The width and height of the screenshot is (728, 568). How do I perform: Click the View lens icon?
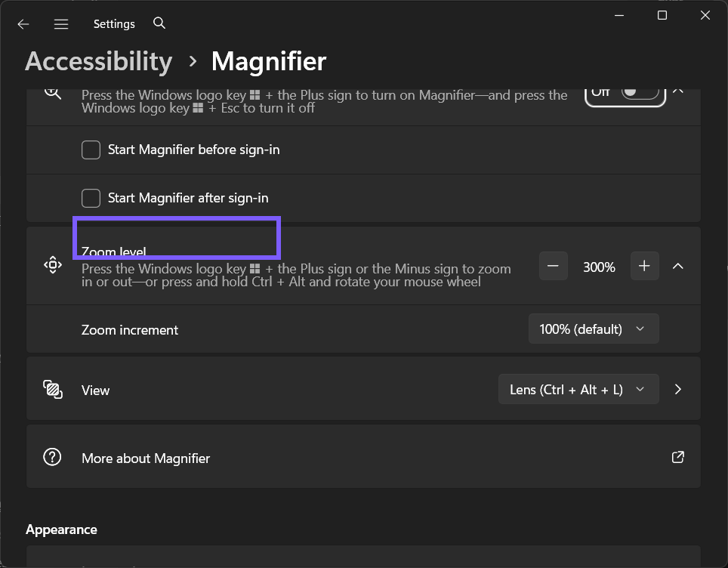coord(52,389)
